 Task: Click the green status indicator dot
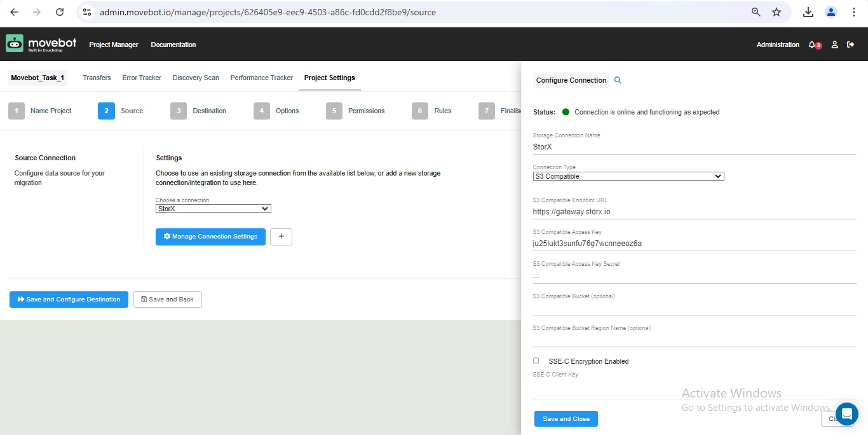566,112
